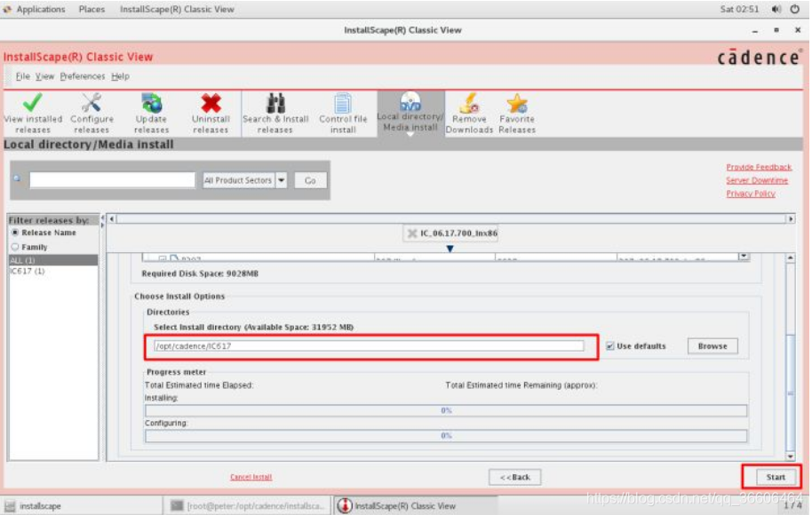The width and height of the screenshot is (812, 515).
Task: Select Local directory/Media install
Action: click(410, 111)
